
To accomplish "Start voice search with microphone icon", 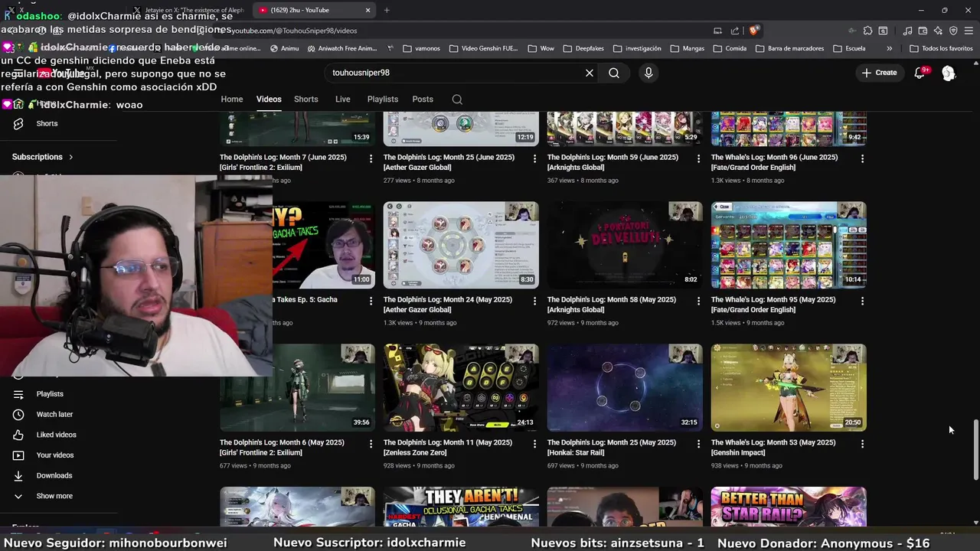I will (x=648, y=73).
